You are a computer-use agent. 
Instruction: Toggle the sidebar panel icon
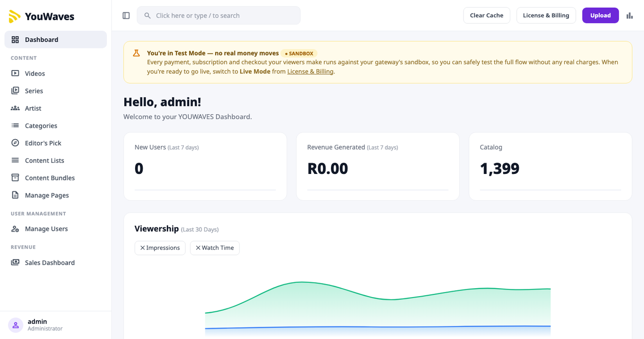[126, 16]
